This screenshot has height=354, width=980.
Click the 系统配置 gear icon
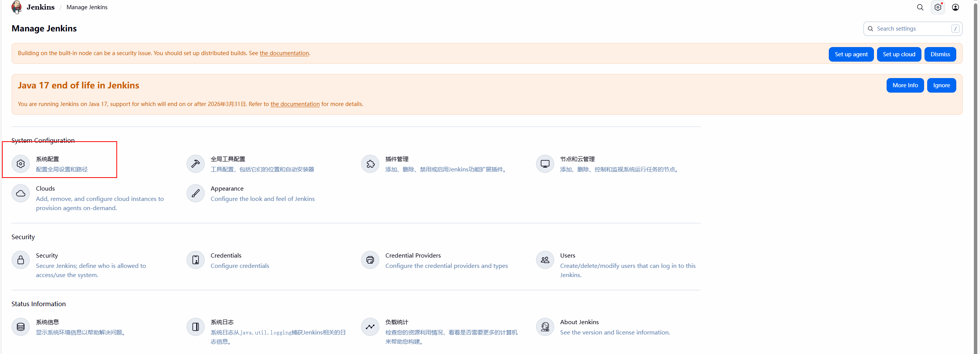(21, 164)
